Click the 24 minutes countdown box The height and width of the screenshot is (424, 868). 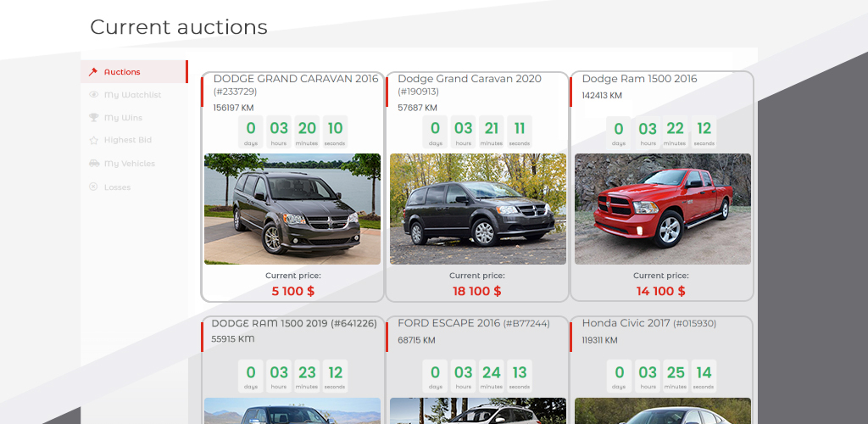pos(491,376)
